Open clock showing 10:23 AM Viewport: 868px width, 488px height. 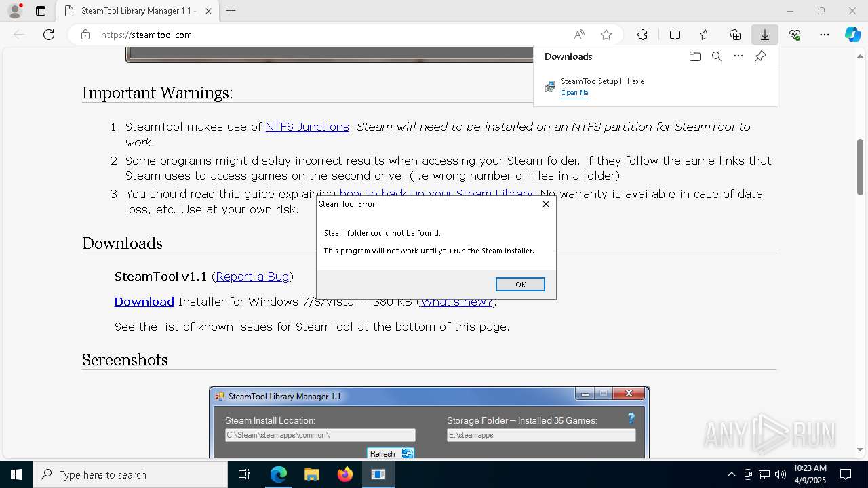coord(810,474)
